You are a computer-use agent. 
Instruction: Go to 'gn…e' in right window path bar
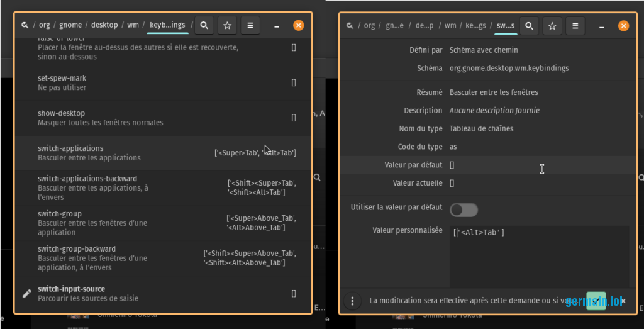pos(394,25)
